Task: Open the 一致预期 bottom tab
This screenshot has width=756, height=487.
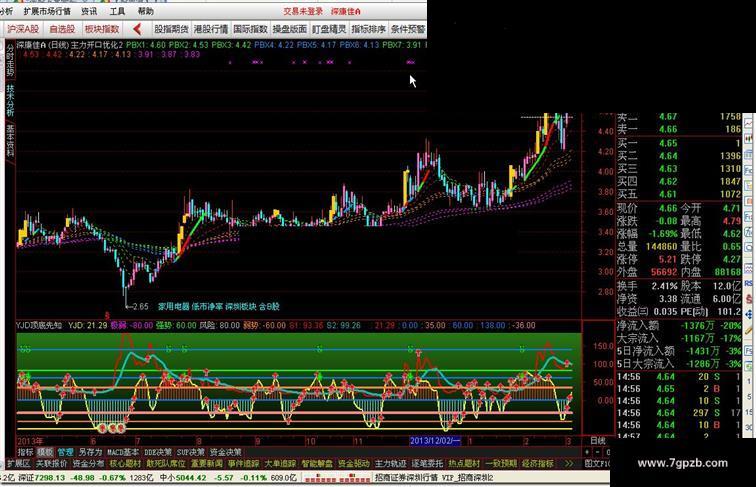Action: 501,464
